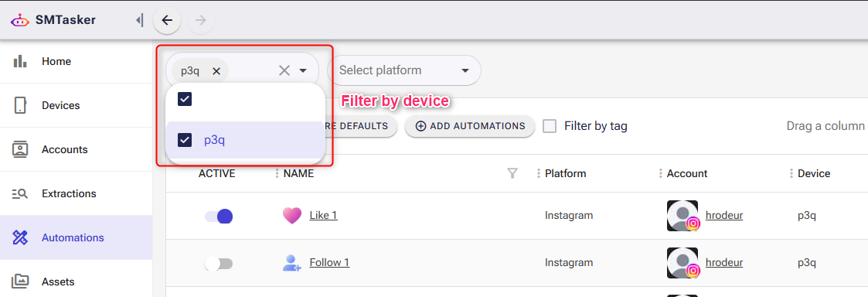This screenshot has width=868, height=297.
Task: Open Device column menu dots
Action: 791,173
